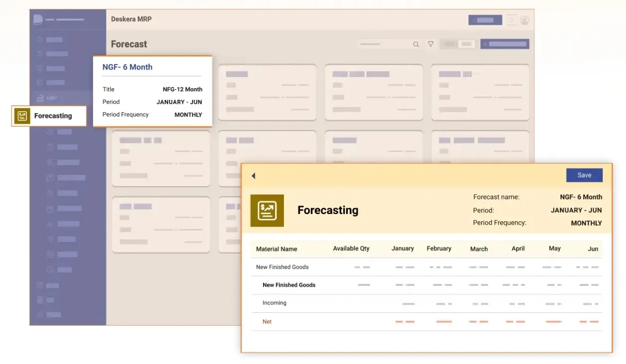Click the Forecast page heading
This screenshot has height=364, width=626.
pyautogui.click(x=129, y=44)
